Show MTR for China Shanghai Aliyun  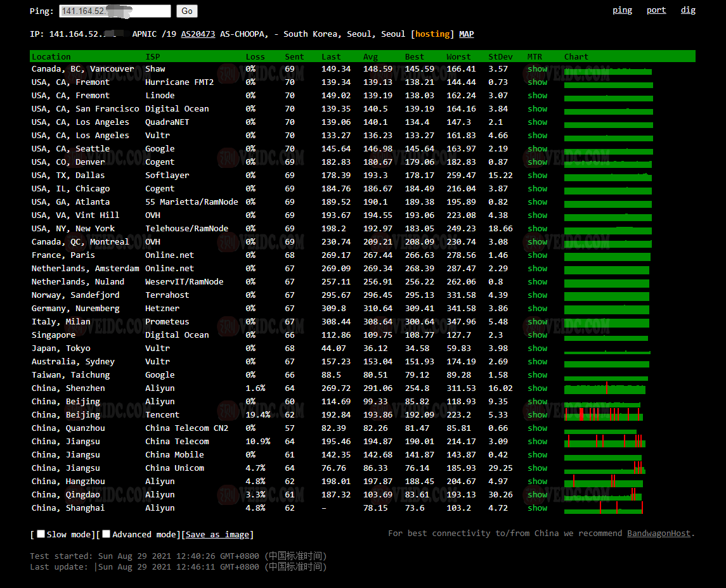[x=537, y=508]
